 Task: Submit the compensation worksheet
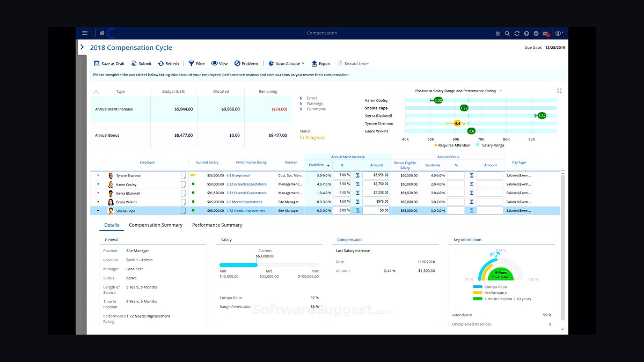[x=141, y=63]
